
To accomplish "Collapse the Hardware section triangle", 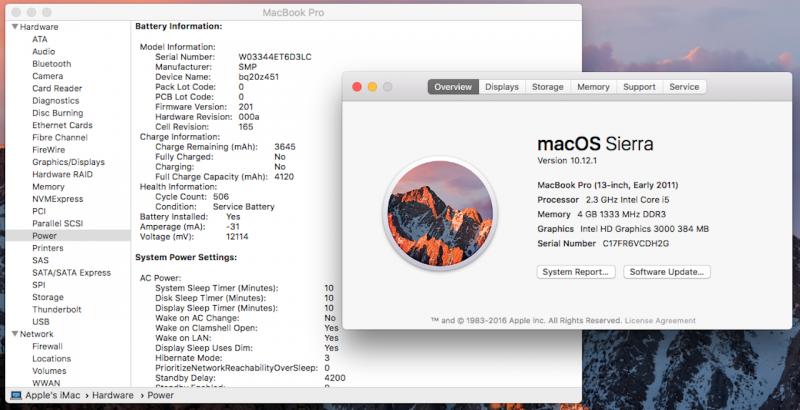I will point(15,27).
